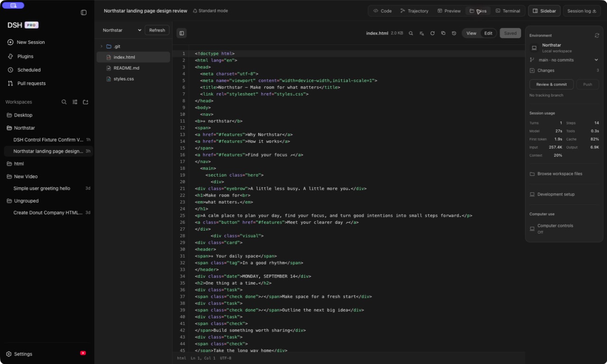Add a new workspace folder icon
Image resolution: width=607 pixels, height=364 pixels.
(x=86, y=102)
